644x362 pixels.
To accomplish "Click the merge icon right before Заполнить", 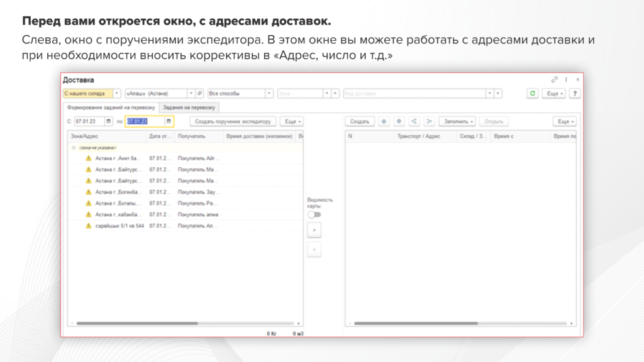I will [429, 121].
